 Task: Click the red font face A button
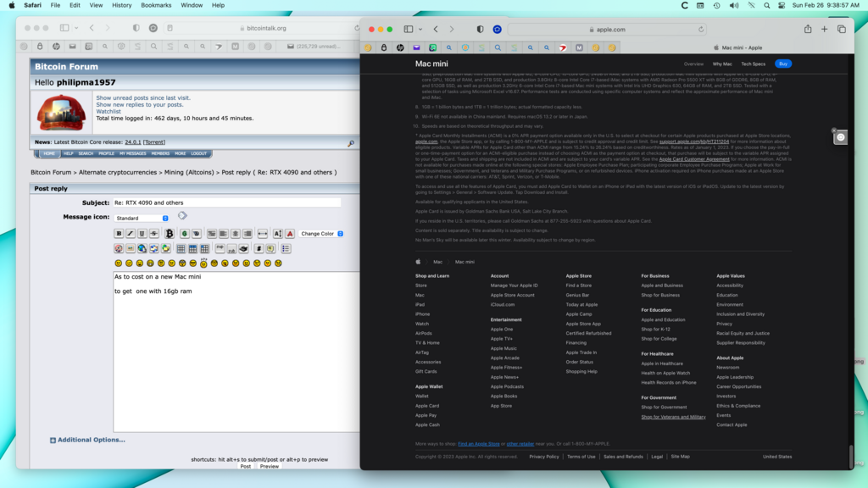pos(290,234)
